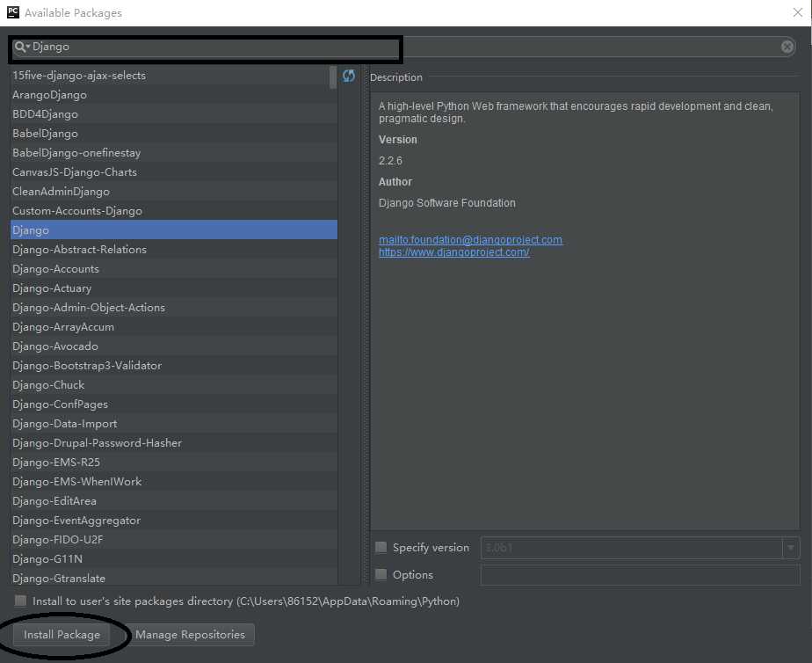Click the PyCharm logo in title bar

coord(13,12)
